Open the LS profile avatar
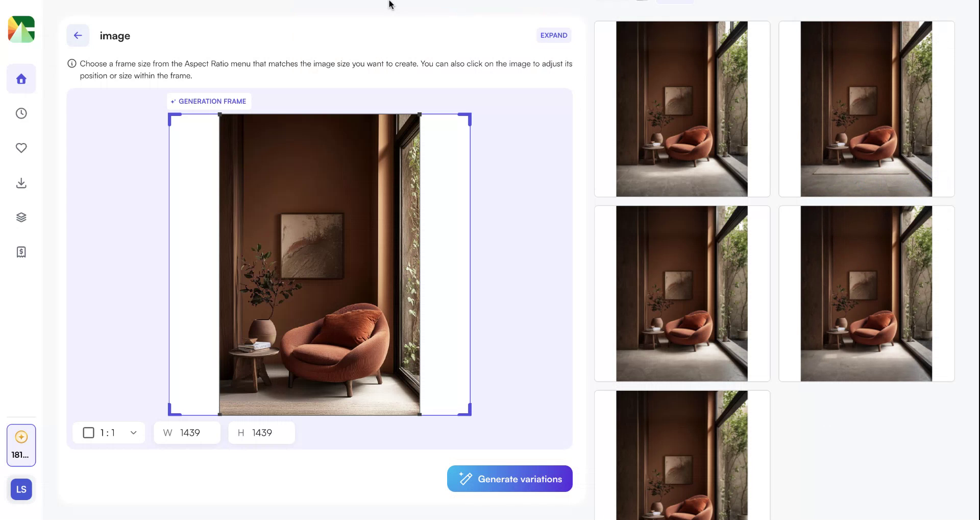980x520 pixels. pyautogui.click(x=21, y=489)
